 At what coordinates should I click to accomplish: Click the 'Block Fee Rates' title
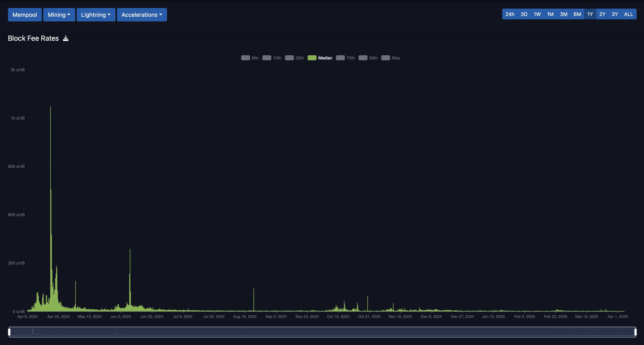tap(33, 38)
